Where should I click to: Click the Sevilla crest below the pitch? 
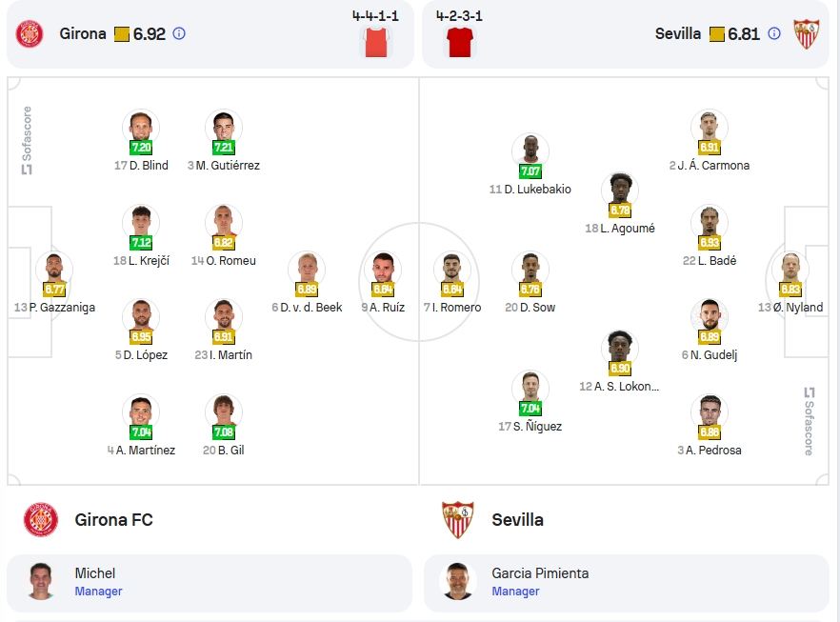click(x=457, y=520)
